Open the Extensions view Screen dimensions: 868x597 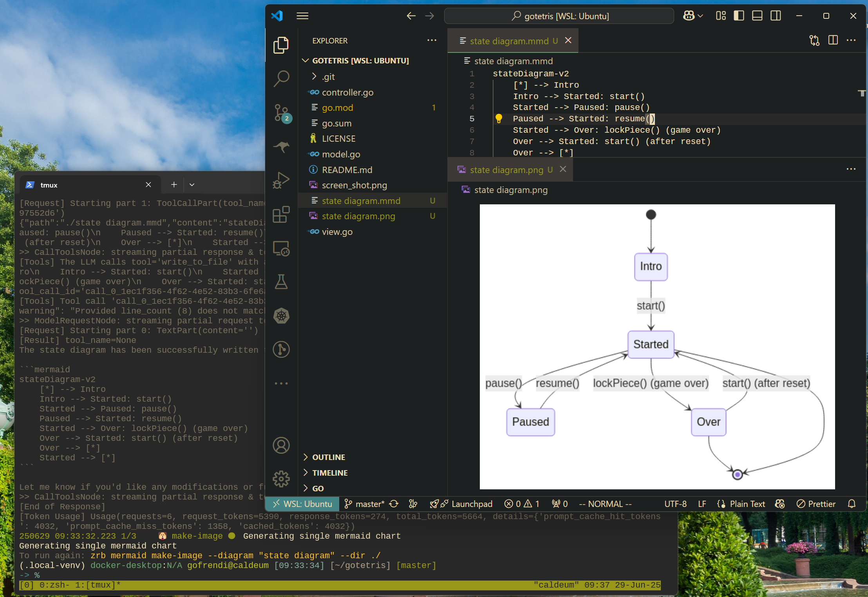tap(281, 214)
